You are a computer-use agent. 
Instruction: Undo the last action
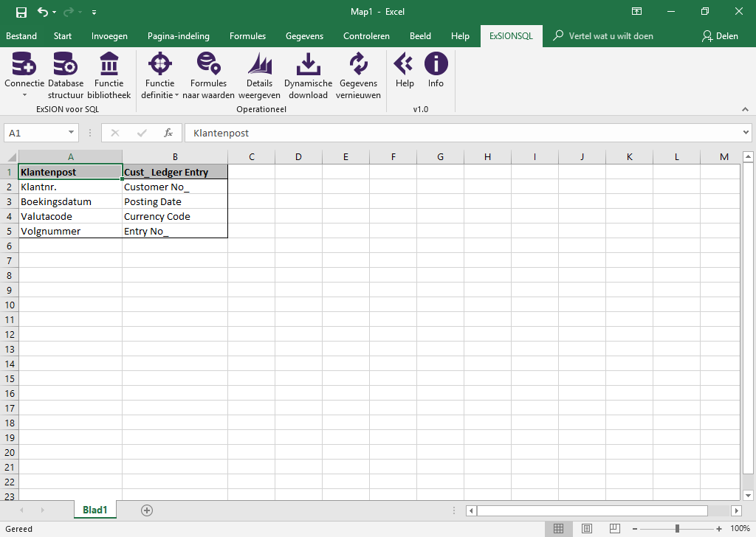pyautogui.click(x=43, y=12)
